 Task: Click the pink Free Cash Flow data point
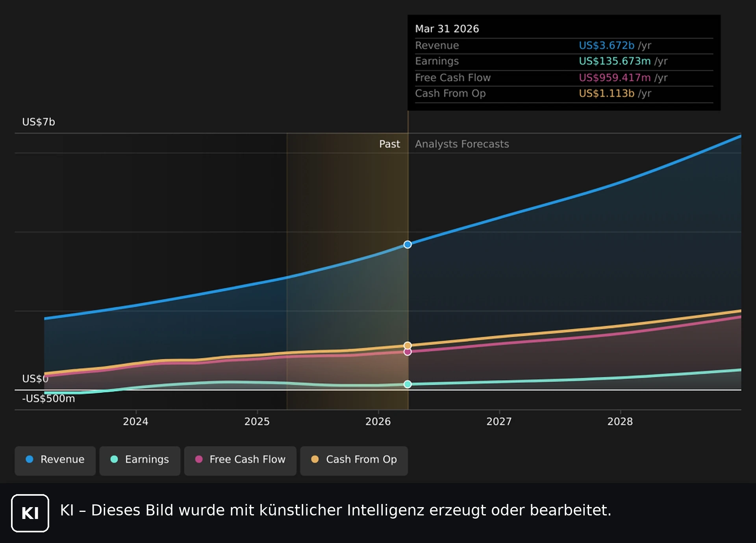(408, 352)
